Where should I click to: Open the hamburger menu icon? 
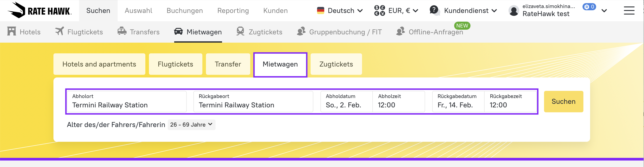(629, 10)
